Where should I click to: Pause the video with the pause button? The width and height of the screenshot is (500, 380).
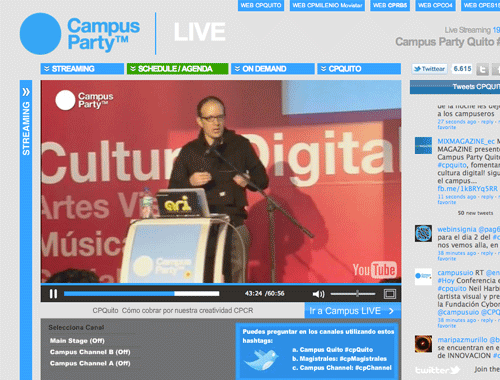53,294
